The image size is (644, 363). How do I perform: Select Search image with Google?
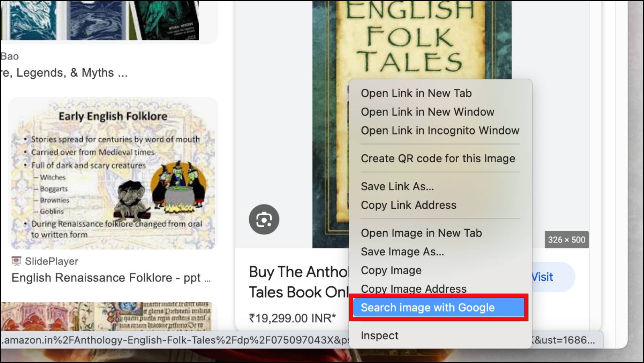pos(439,308)
